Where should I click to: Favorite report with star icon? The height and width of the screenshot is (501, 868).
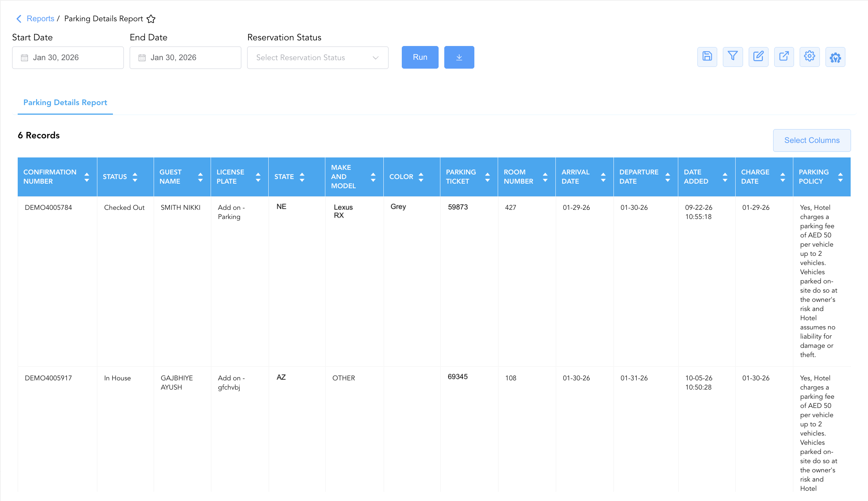point(151,19)
